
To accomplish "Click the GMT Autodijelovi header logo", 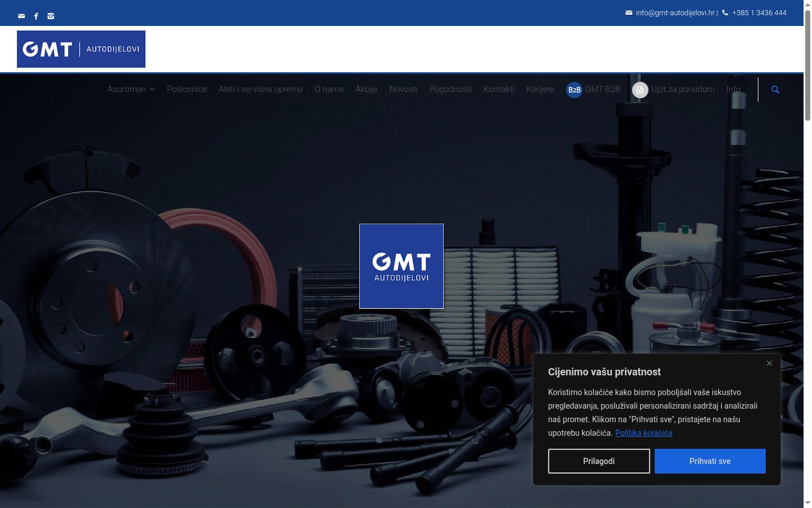I will pyautogui.click(x=81, y=49).
